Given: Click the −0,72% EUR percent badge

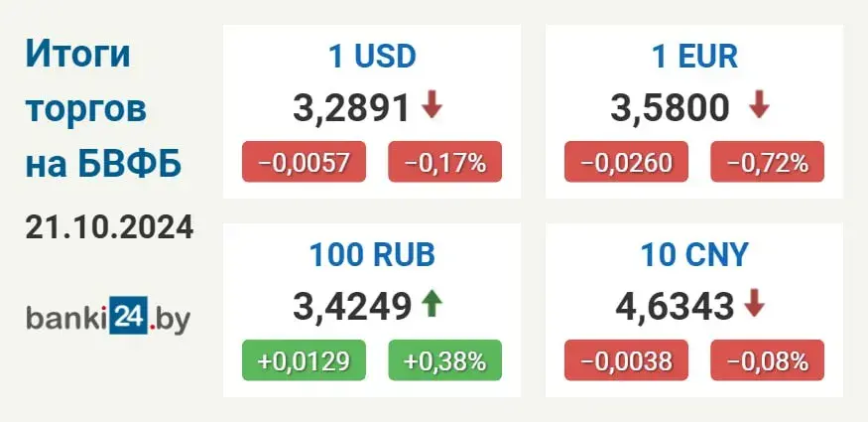Looking at the screenshot, I should [x=767, y=162].
